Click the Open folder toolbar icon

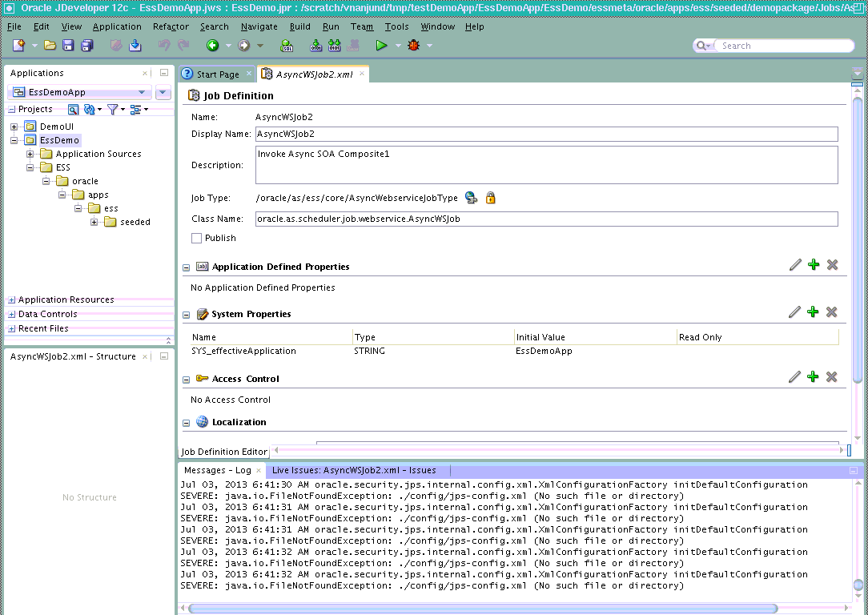(50, 46)
